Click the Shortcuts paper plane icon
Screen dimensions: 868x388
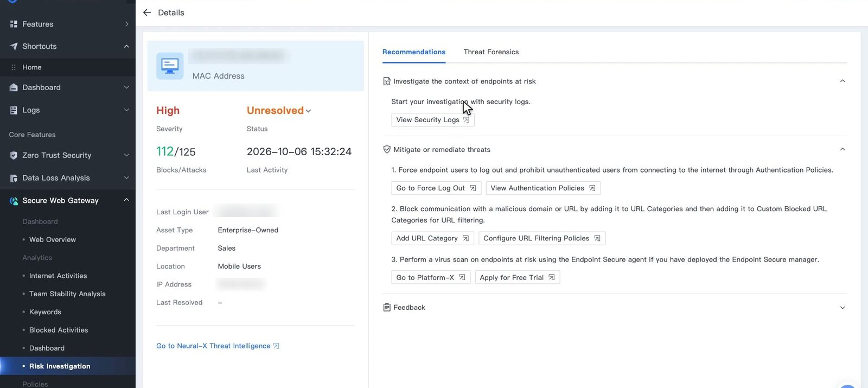pos(14,46)
